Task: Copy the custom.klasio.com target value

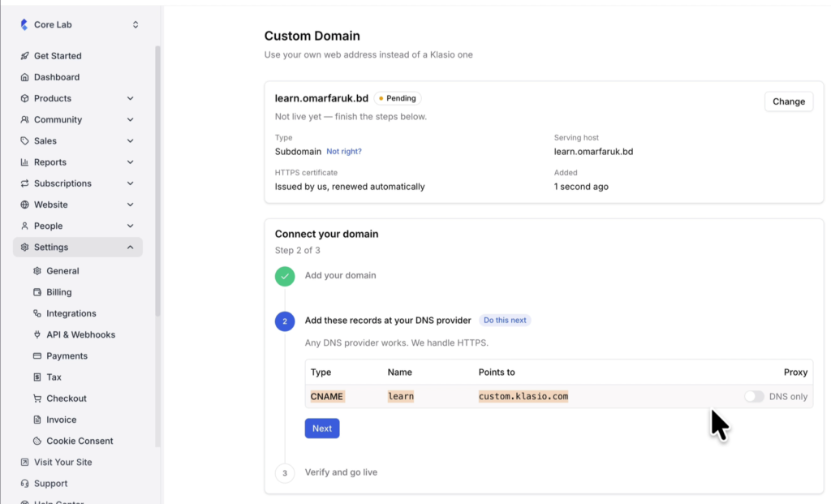Action: 523,396
